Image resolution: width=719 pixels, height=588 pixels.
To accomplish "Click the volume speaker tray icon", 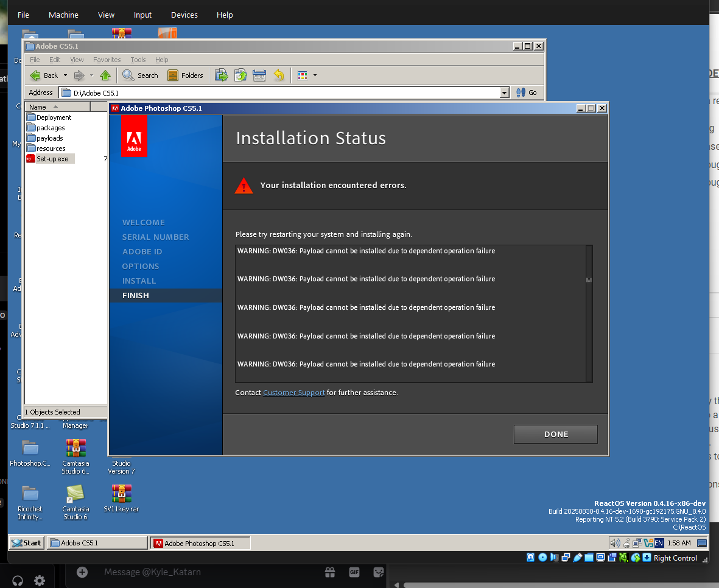I will [615, 543].
